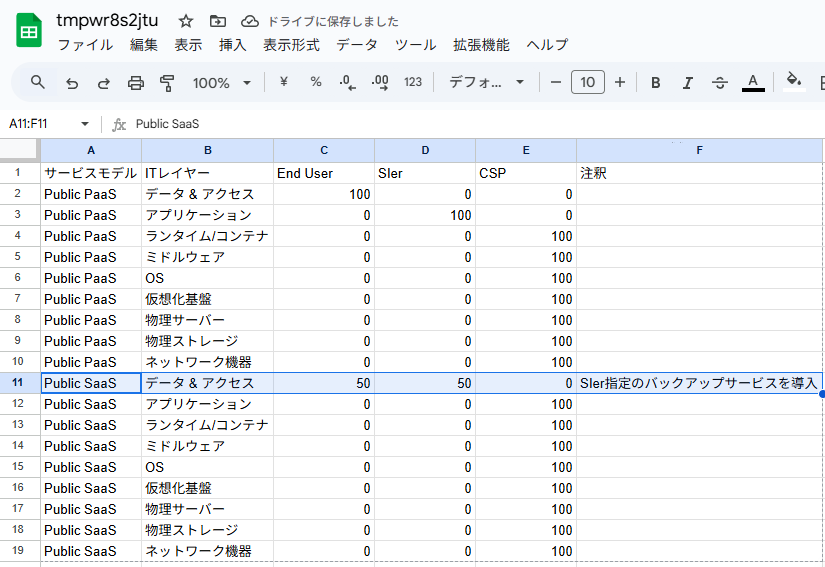Check the cloud save status icon

pyautogui.click(x=249, y=21)
